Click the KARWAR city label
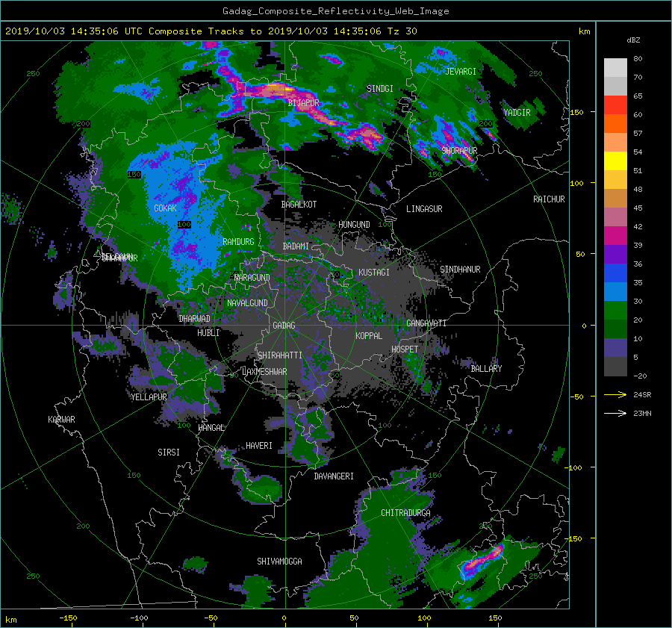This screenshot has width=672, height=628. coord(61,420)
